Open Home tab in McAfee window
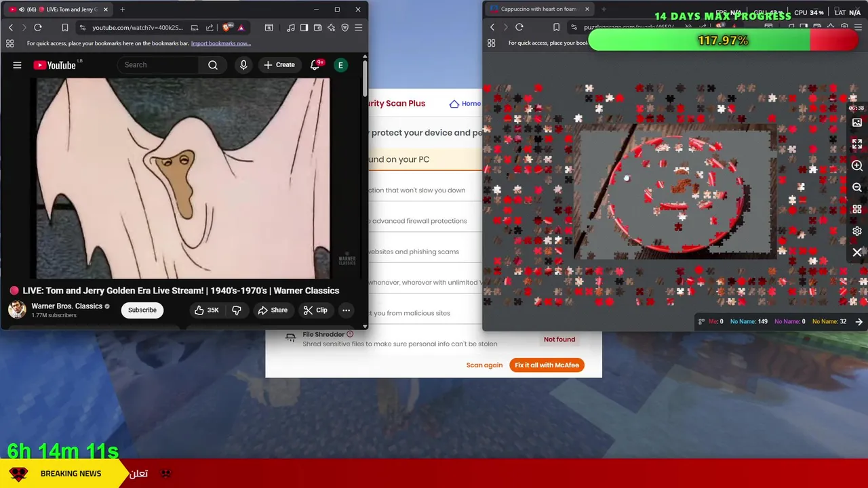Viewport: 868px width, 488px height. (x=465, y=104)
